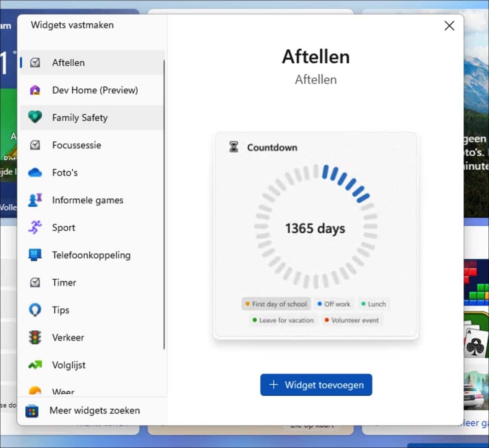Select Dev Home (Preview) in the sidebar
The height and width of the screenshot is (448, 489).
click(95, 90)
